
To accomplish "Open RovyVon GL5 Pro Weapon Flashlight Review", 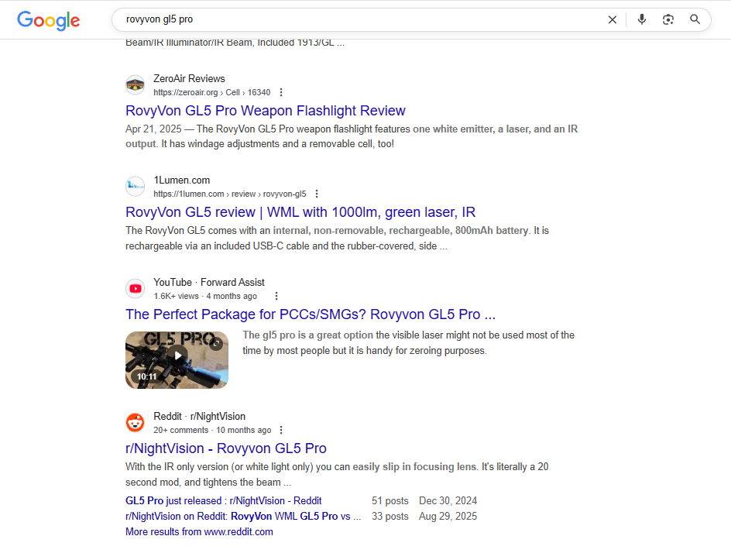I will click(x=266, y=111).
